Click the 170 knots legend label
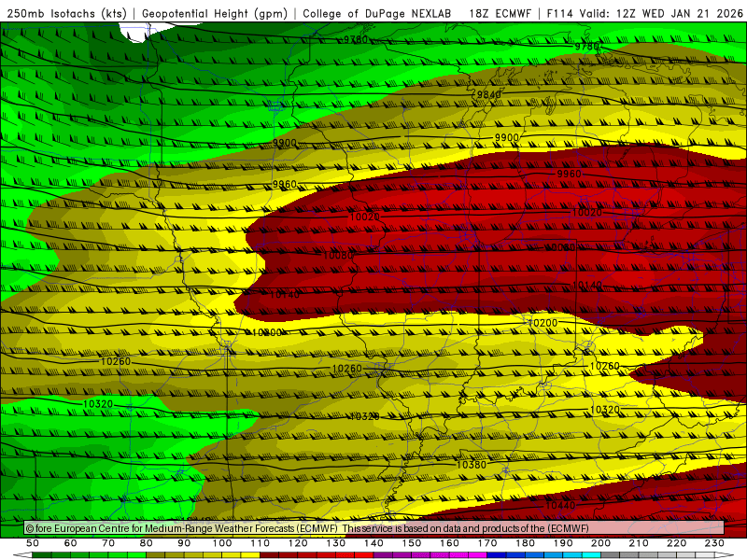Viewport: 747px width, 560px height. click(x=487, y=543)
